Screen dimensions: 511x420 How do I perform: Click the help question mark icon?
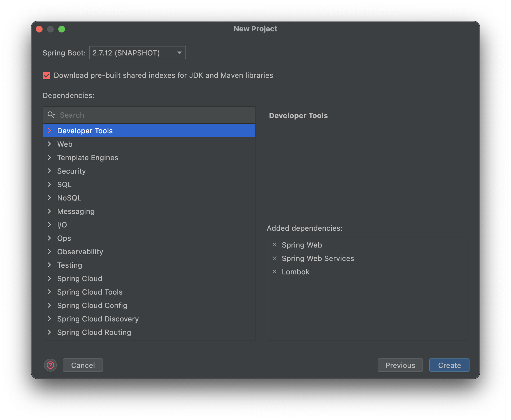tap(50, 365)
